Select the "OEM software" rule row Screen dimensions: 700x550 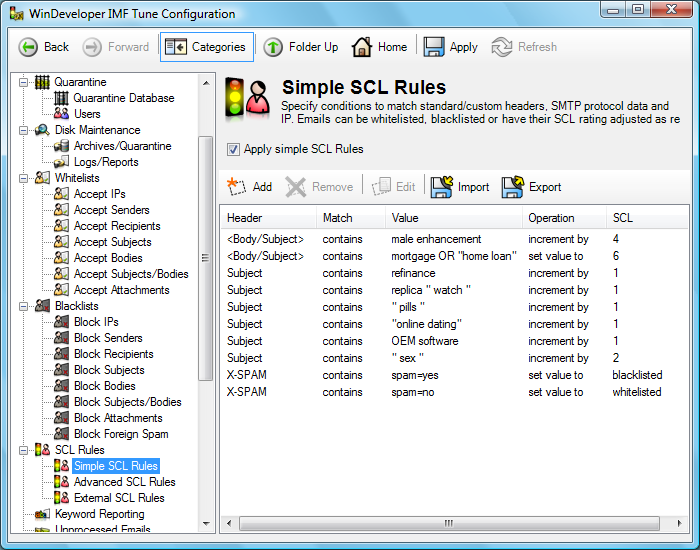click(x=454, y=341)
